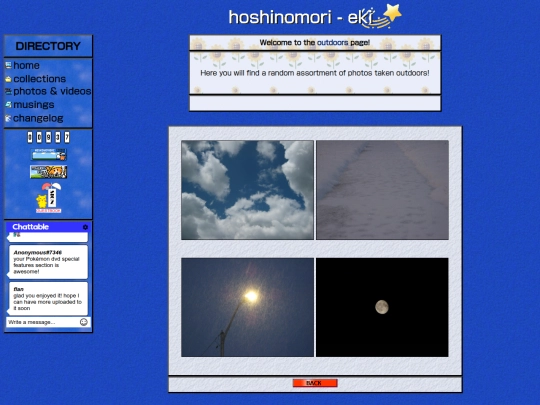Click the visitor counter digits
540x405 pixels.
(x=48, y=137)
